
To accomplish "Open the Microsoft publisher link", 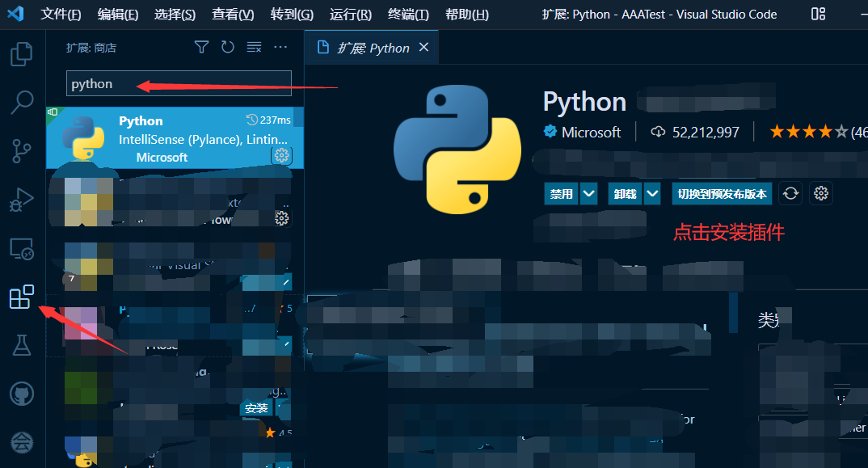I will 591,133.
